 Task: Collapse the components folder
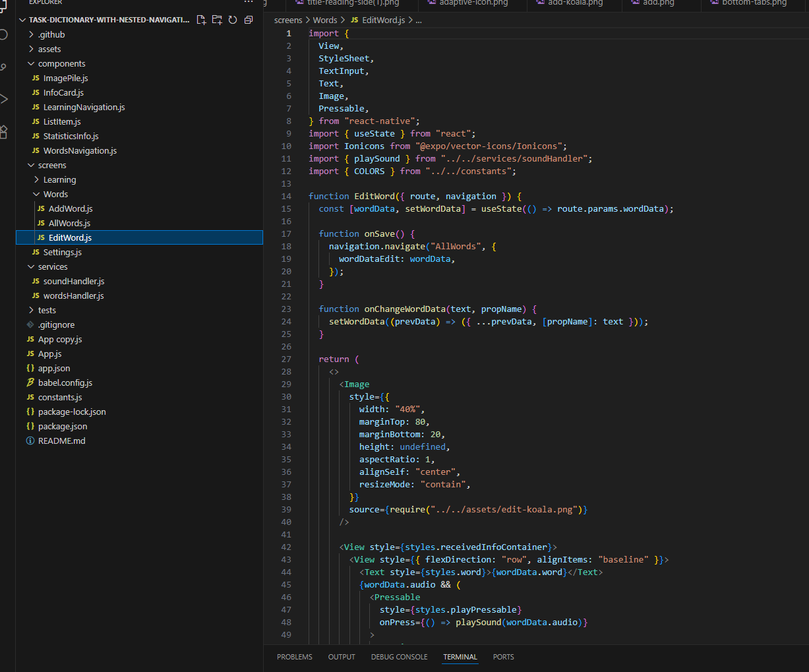(31, 64)
